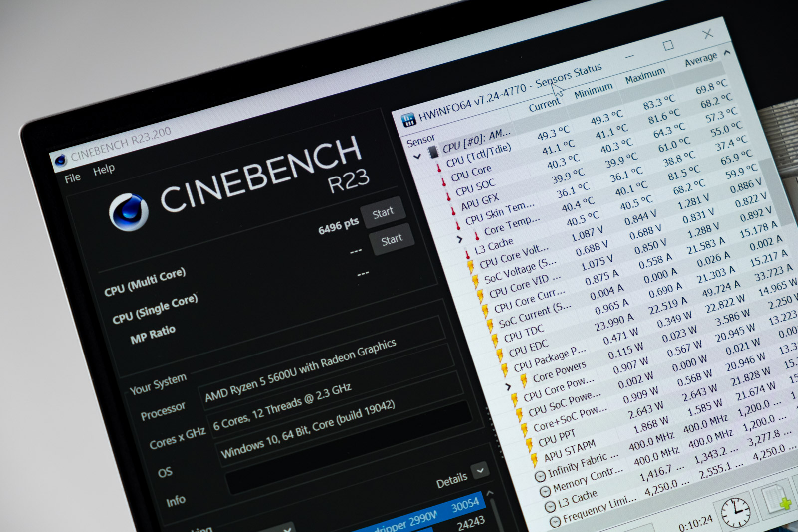Click the lightning icon beside CPU TDC
Viewport: 798px width, 532px height.
[495, 341]
